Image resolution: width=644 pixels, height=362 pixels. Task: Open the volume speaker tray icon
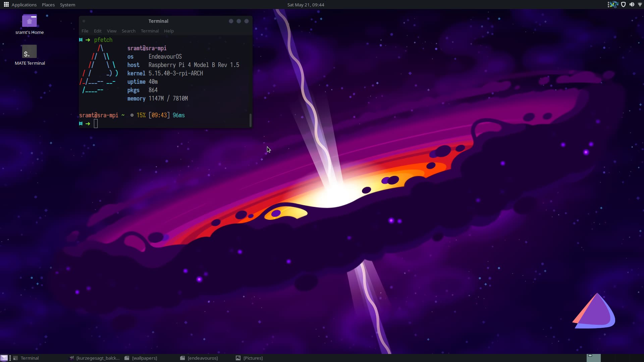[x=632, y=5]
